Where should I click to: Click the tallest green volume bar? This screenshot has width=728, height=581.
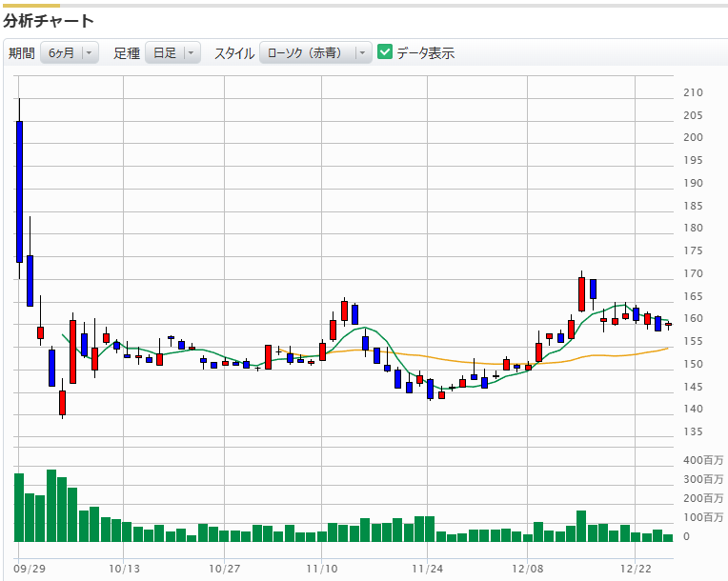point(51,505)
